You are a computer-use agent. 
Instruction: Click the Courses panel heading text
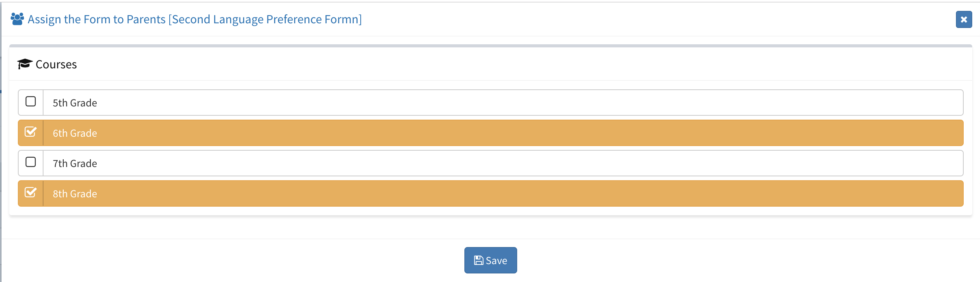pyautogui.click(x=56, y=64)
